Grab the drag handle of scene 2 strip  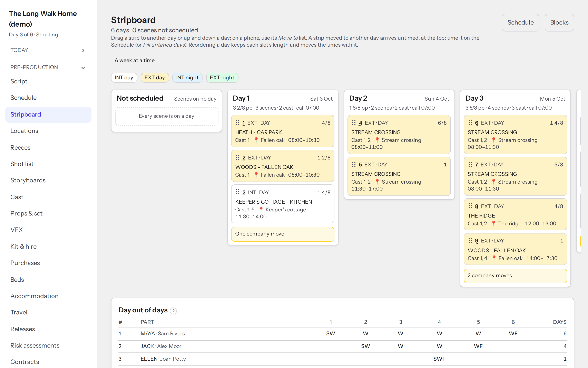pyautogui.click(x=238, y=157)
